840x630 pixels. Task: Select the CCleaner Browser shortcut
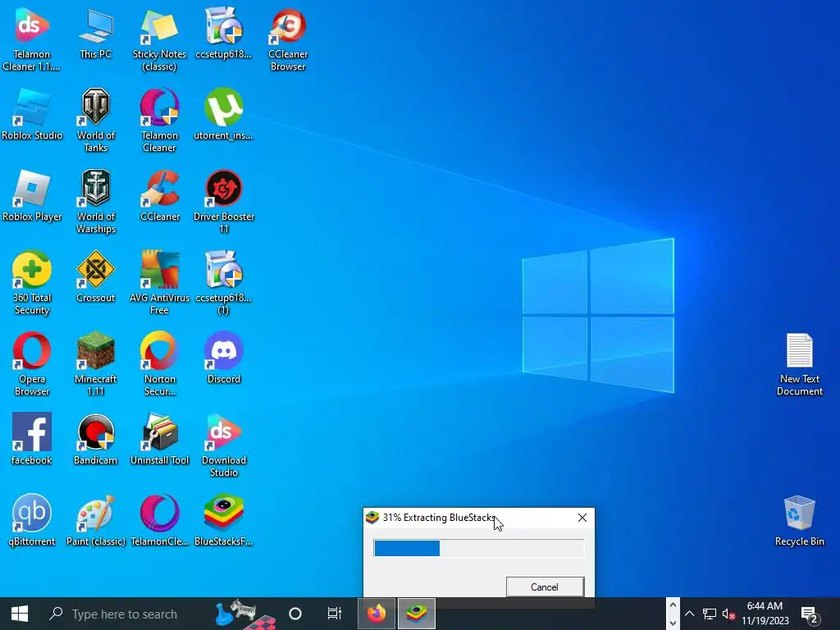point(288,39)
